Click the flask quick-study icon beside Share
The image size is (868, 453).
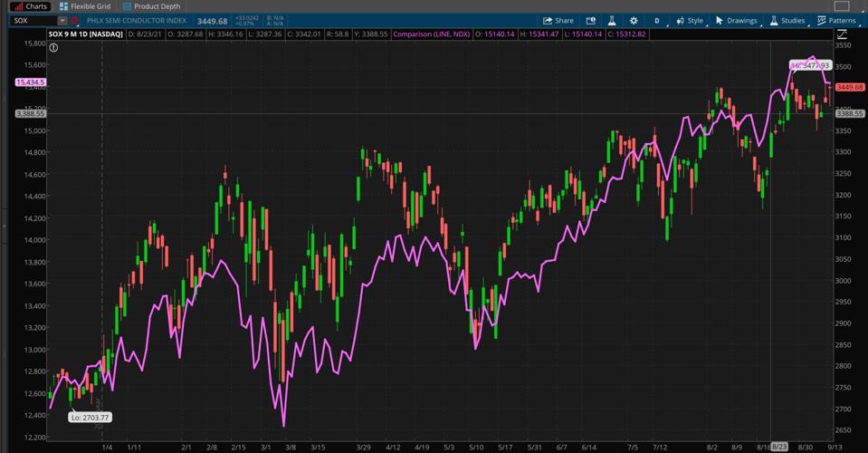click(x=612, y=20)
